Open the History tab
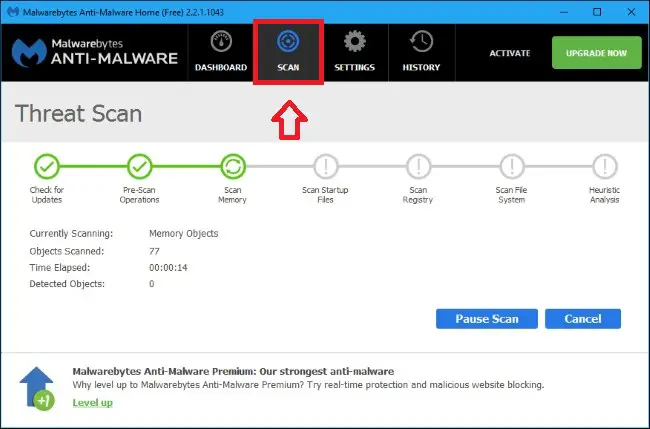650x429 pixels. click(421, 52)
